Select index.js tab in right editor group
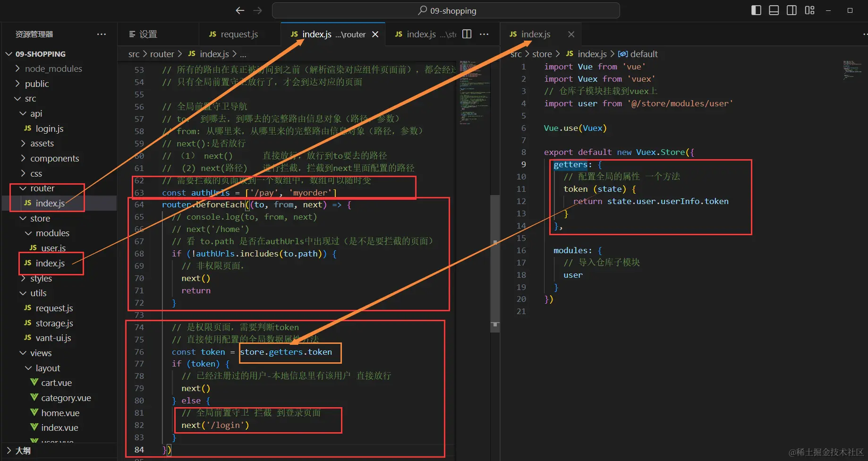The width and height of the screenshot is (868, 461). point(540,34)
